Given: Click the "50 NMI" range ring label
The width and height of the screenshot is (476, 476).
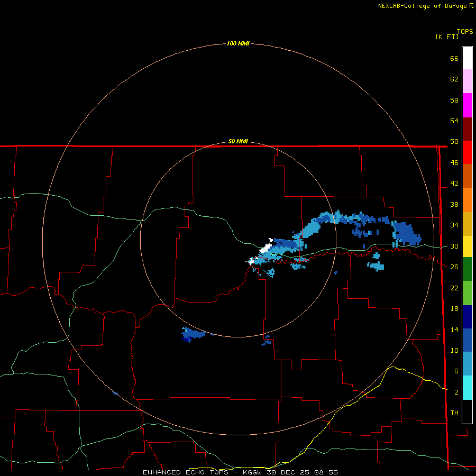Looking at the screenshot, I should (x=238, y=141).
